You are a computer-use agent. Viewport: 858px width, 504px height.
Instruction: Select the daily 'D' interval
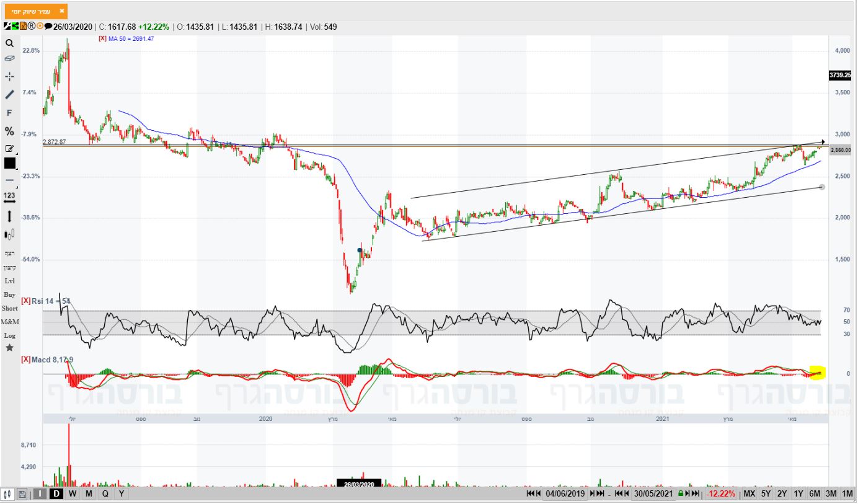(56, 494)
